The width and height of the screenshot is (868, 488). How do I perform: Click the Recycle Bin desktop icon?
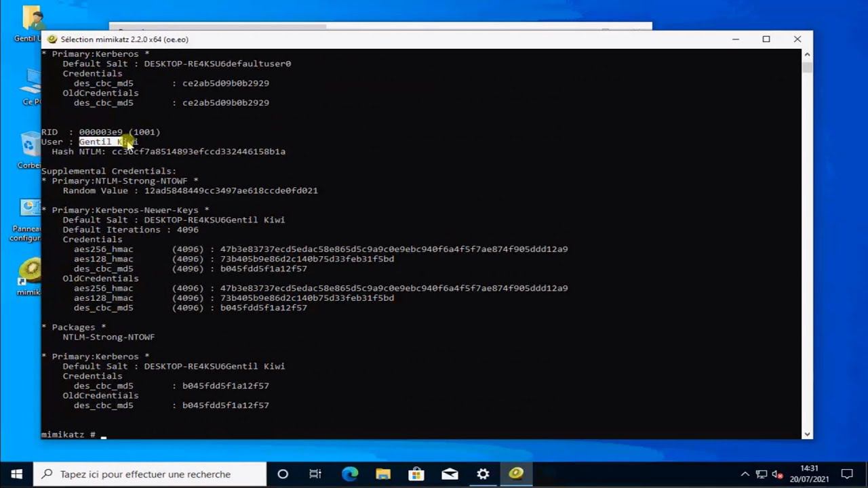[29, 150]
